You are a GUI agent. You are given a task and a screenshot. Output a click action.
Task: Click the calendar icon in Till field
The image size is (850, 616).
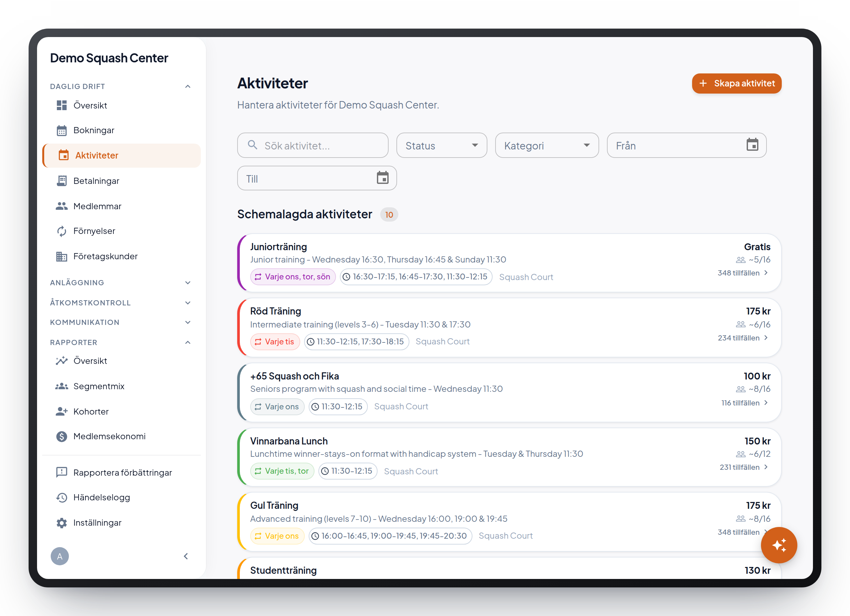[x=382, y=178]
